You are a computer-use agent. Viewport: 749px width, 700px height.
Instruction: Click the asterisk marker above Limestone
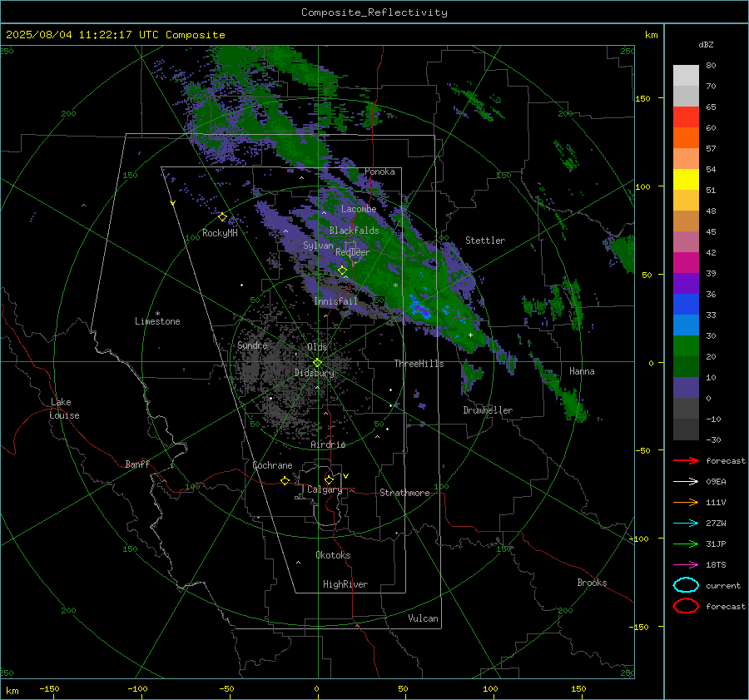click(x=157, y=314)
